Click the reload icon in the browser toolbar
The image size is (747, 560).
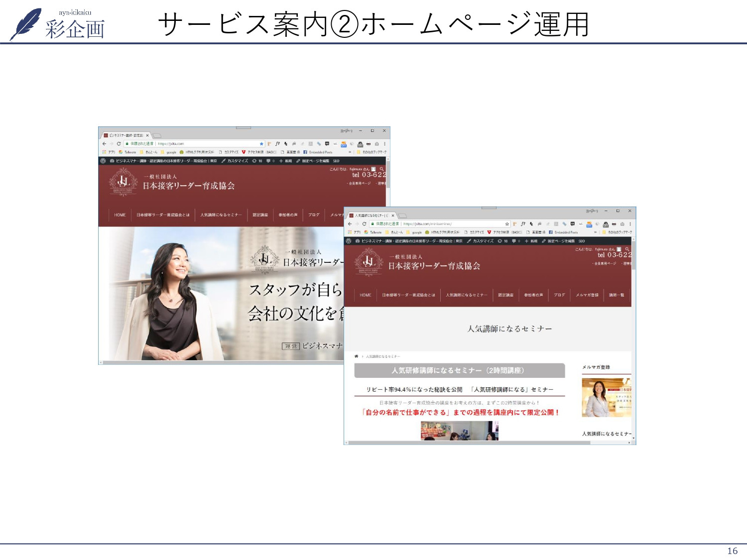(x=364, y=223)
